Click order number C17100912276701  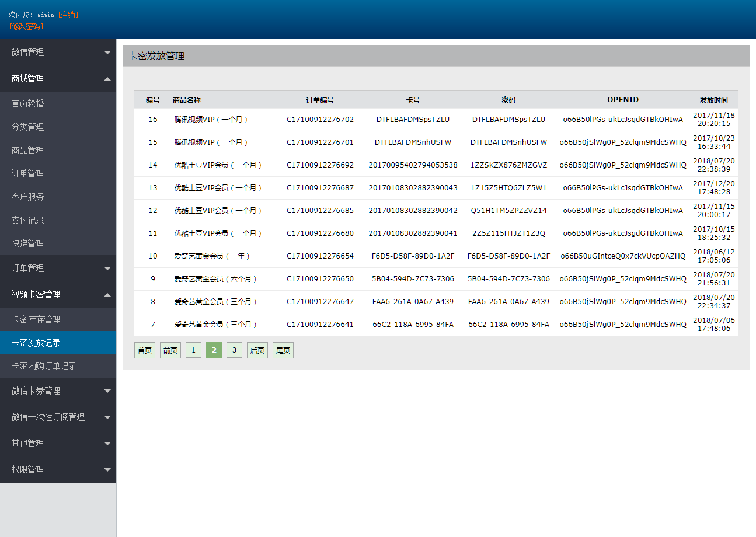tap(320, 142)
